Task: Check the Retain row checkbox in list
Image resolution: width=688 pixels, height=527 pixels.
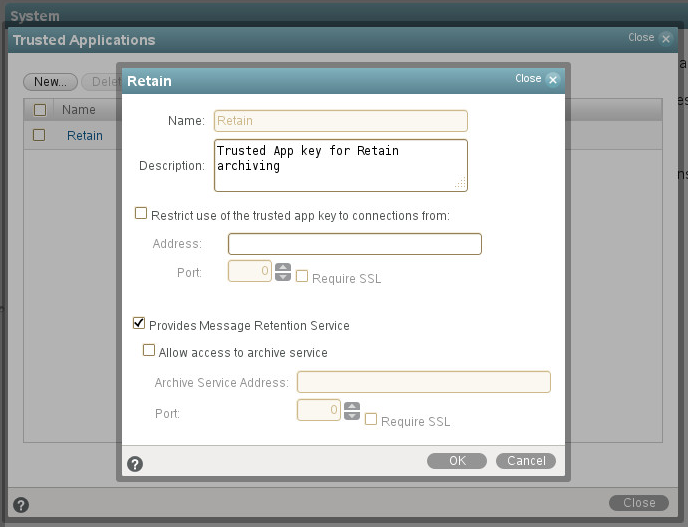Action: [x=39, y=135]
